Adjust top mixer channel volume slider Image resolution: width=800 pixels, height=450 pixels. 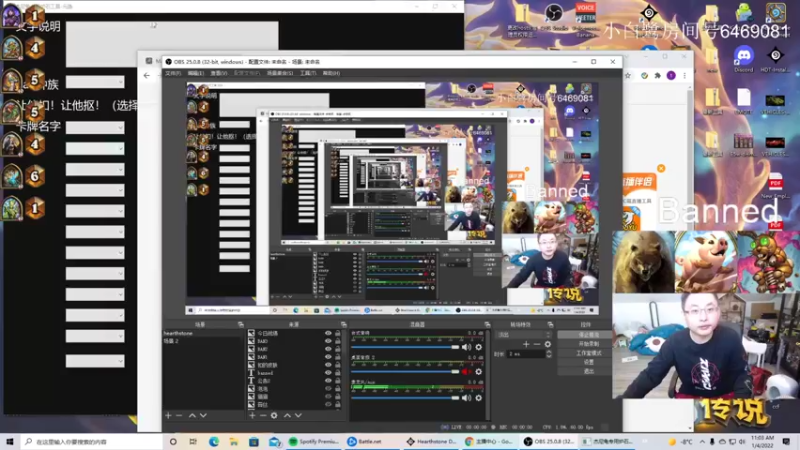pos(406,347)
